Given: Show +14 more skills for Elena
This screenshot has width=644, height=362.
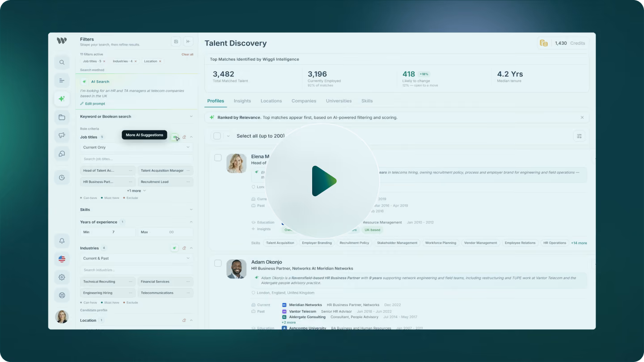Looking at the screenshot, I should (579, 243).
